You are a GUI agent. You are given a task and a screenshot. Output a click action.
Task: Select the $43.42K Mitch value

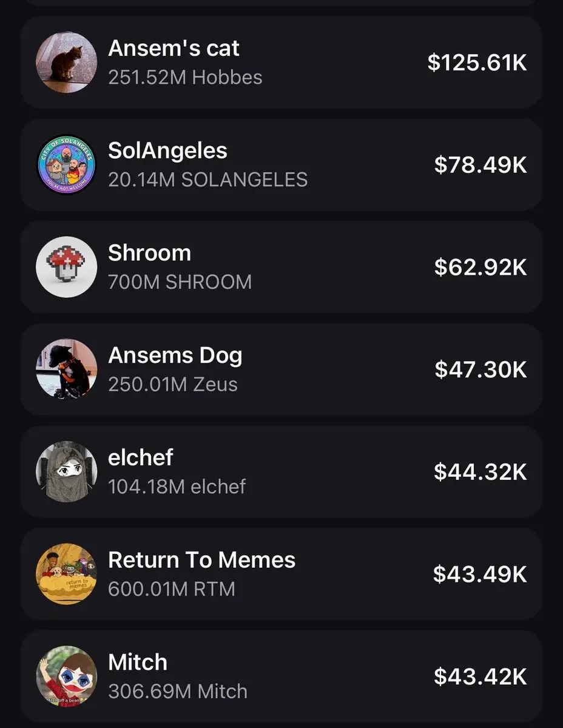480,676
